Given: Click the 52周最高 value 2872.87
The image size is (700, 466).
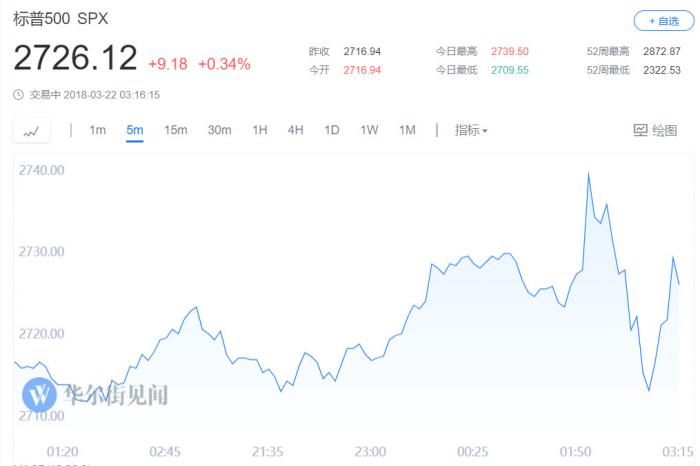Looking at the screenshot, I should pyautogui.click(x=660, y=51).
